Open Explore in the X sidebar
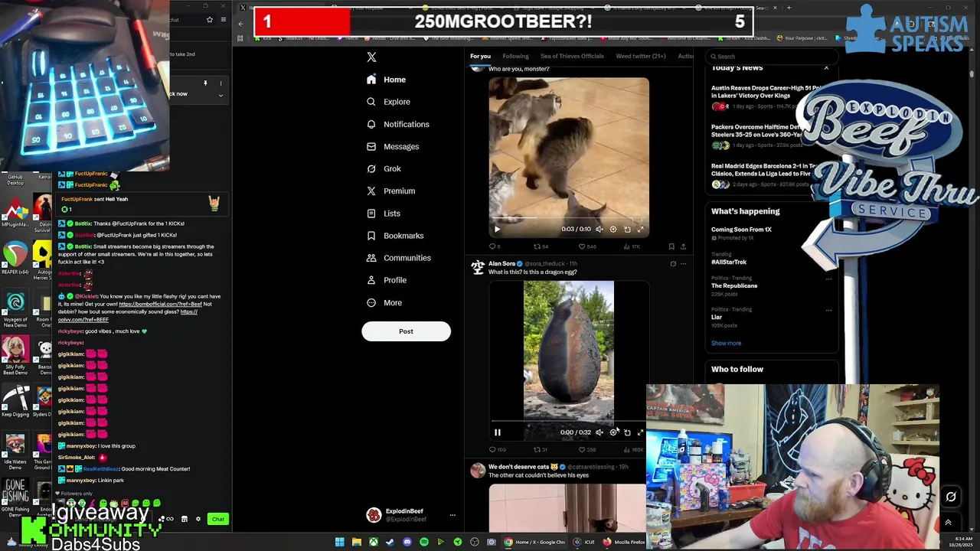 (x=388, y=102)
